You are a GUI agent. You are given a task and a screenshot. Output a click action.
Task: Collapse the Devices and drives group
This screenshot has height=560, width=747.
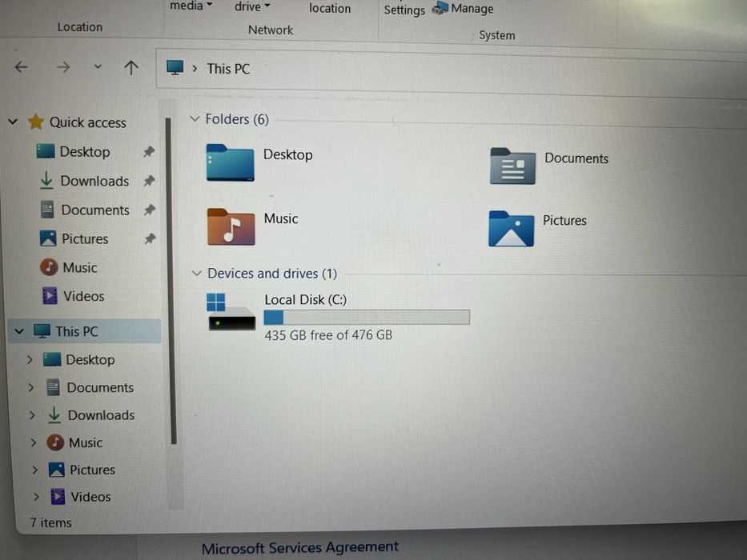pos(196,274)
